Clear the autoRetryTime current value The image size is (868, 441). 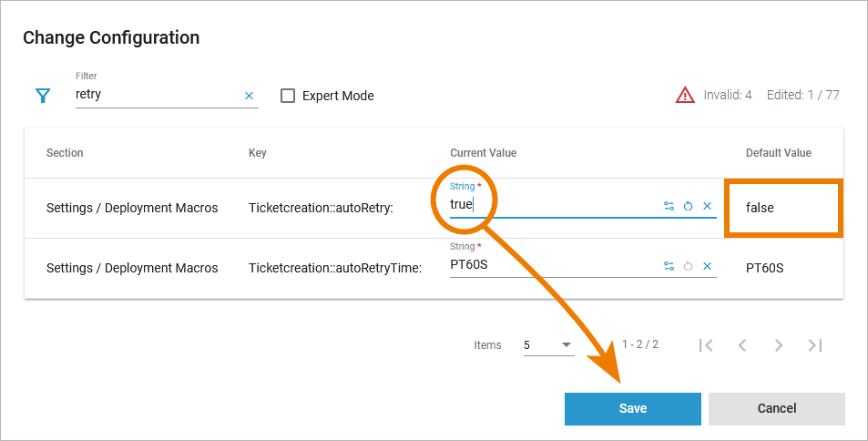(x=707, y=266)
